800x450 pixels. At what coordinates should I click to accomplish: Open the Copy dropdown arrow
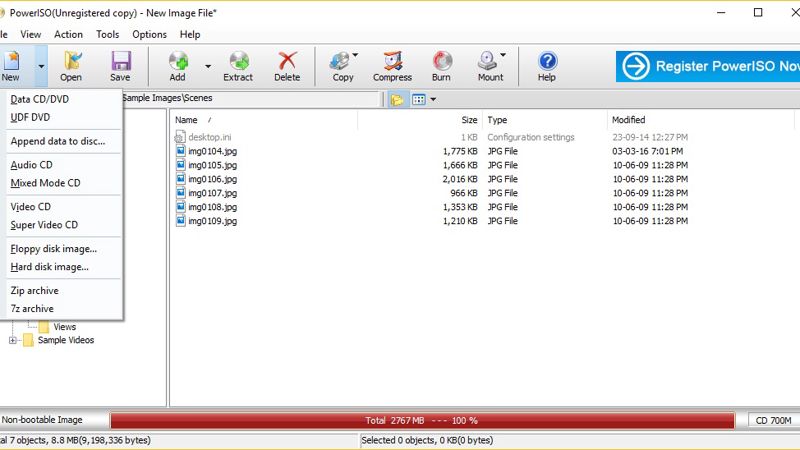pos(355,55)
